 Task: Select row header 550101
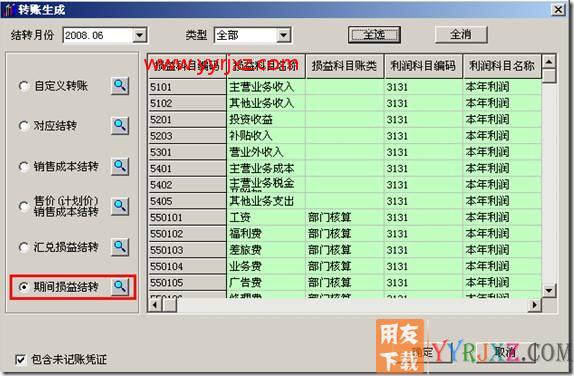[187, 217]
